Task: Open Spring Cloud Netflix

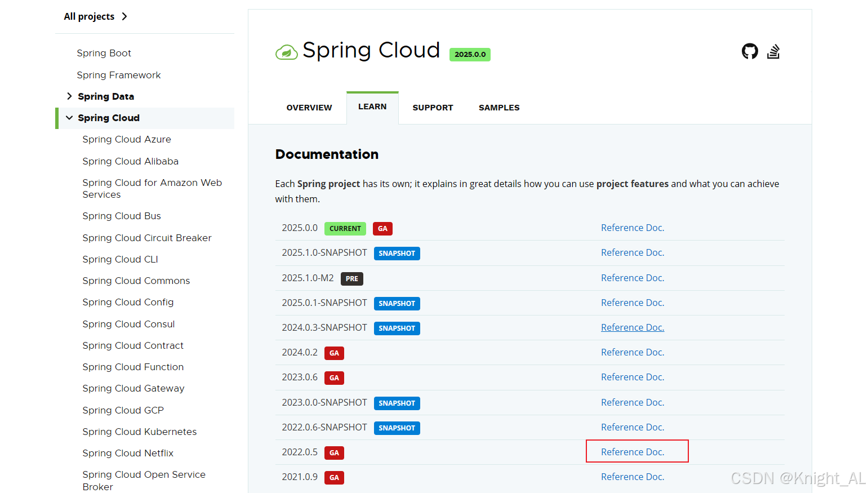Action: coord(128,453)
